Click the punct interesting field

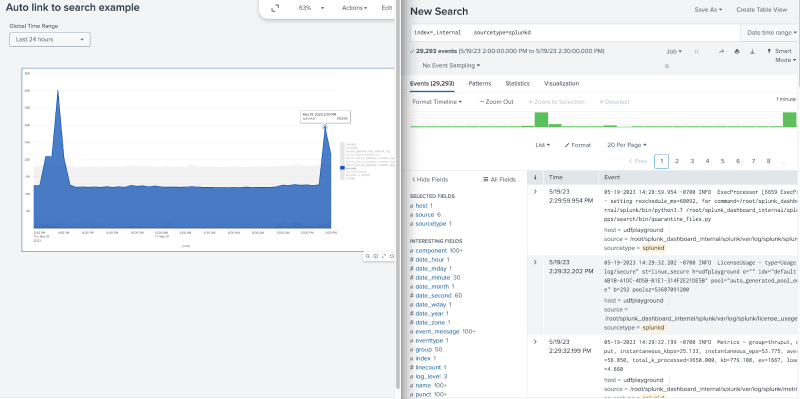click(423, 394)
